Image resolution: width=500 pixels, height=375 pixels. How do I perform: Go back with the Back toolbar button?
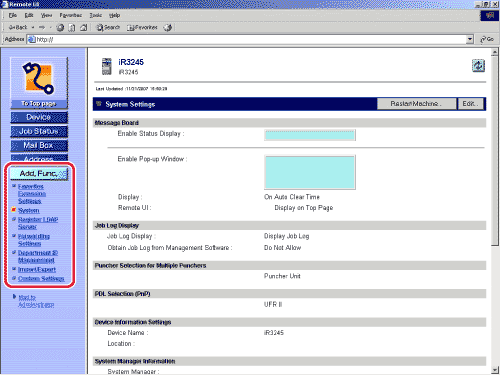point(18,27)
